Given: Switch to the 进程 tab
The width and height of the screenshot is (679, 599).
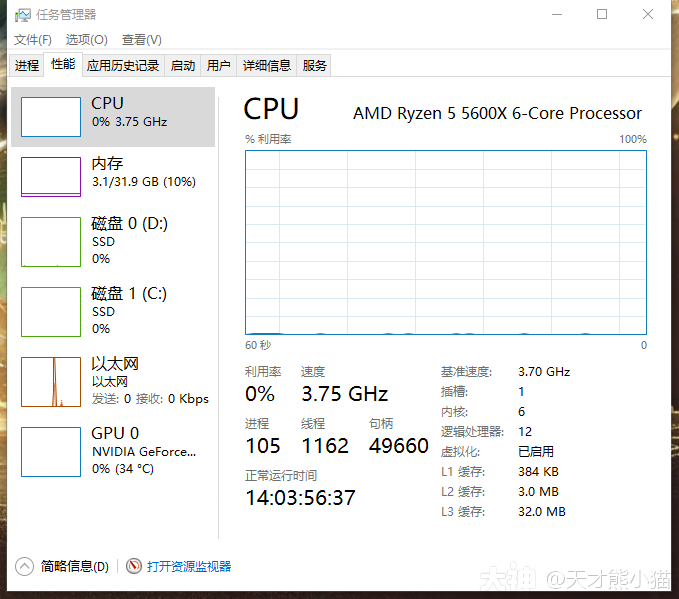Looking at the screenshot, I should point(27,66).
